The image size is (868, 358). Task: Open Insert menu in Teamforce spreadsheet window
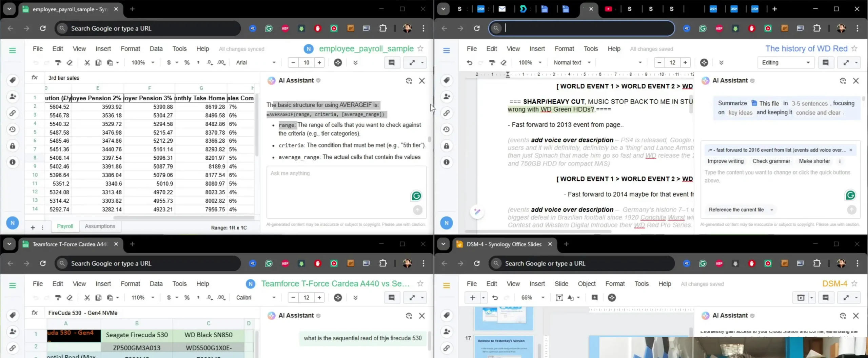pos(103,283)
